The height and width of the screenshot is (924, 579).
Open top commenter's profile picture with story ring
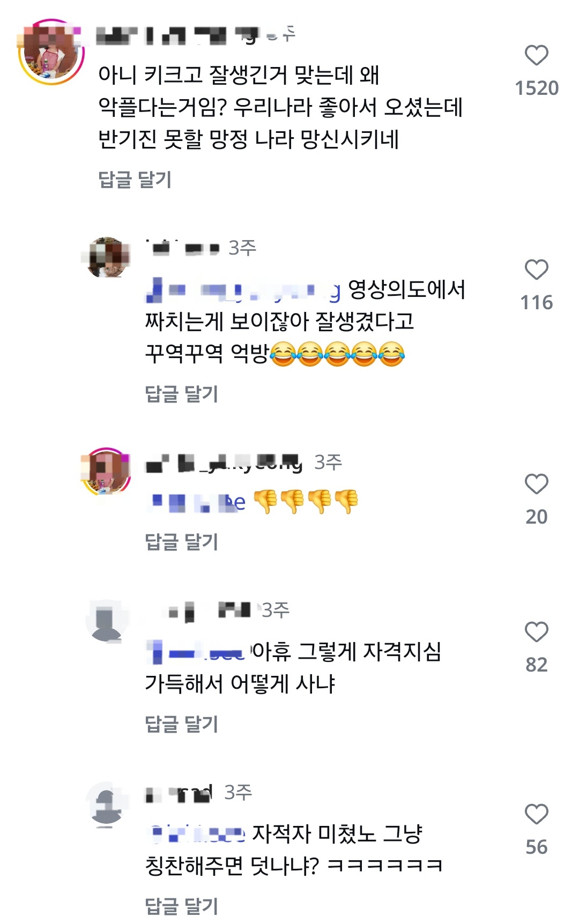(51, 52)
